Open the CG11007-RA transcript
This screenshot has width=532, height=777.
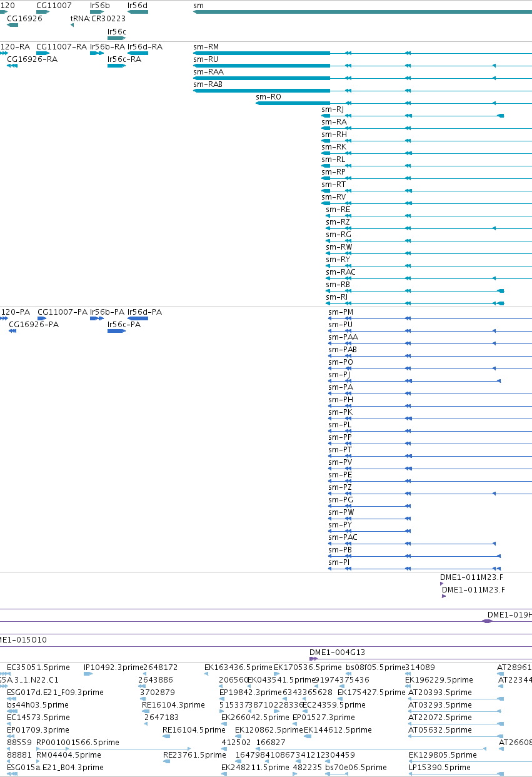coord(62,47)
